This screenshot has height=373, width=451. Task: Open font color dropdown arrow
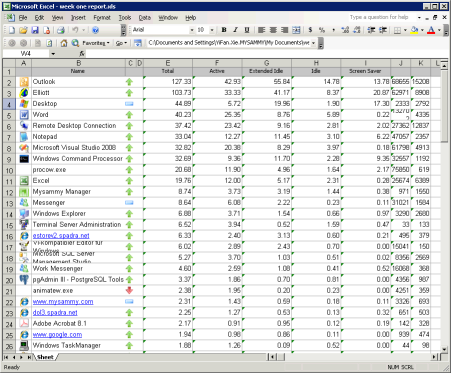(x=439, y=30)
